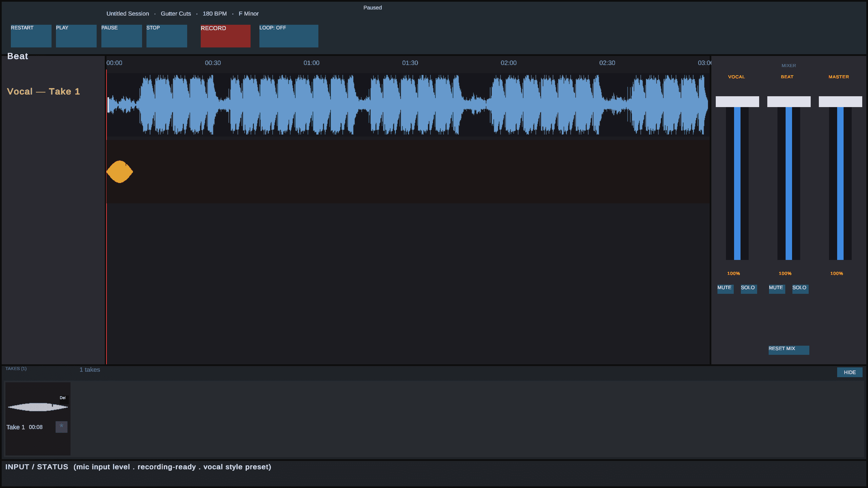Click the 'Untitled Session' title text
The height and width of the screenshot is (488, 868).
pos(127,14)
